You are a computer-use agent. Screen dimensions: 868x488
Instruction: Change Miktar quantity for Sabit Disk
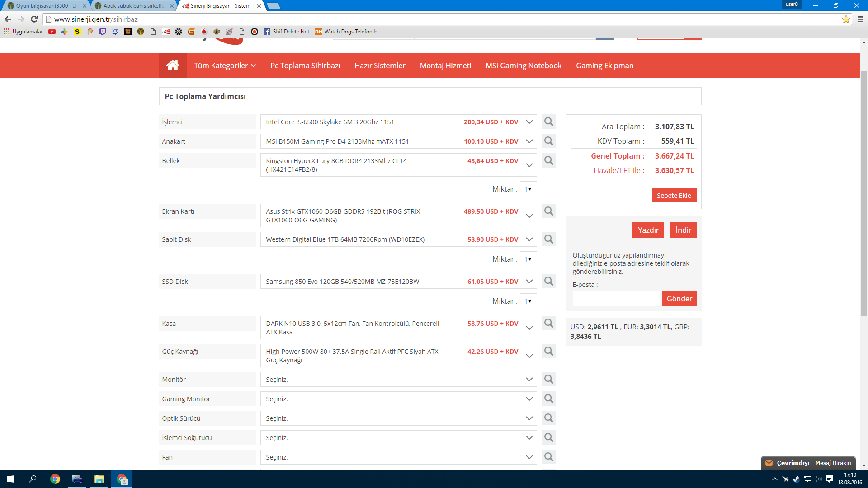[x=528, y=259]
